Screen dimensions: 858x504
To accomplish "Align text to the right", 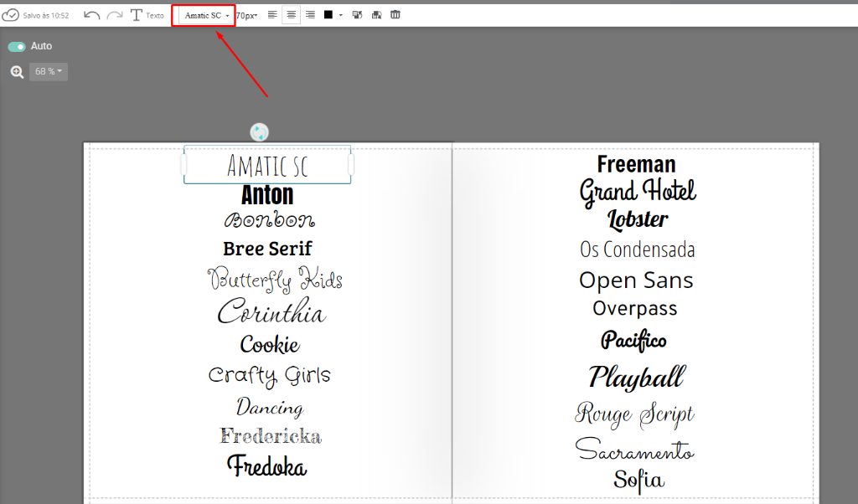I will 310,15.
